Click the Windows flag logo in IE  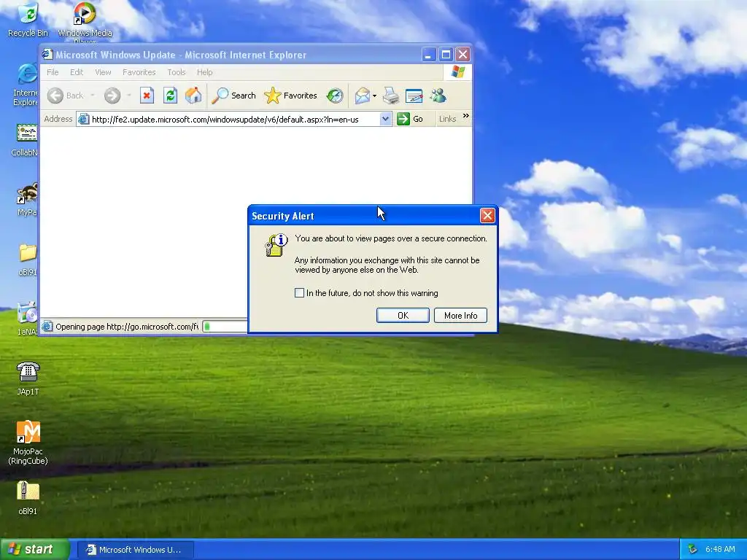[458, 72]
